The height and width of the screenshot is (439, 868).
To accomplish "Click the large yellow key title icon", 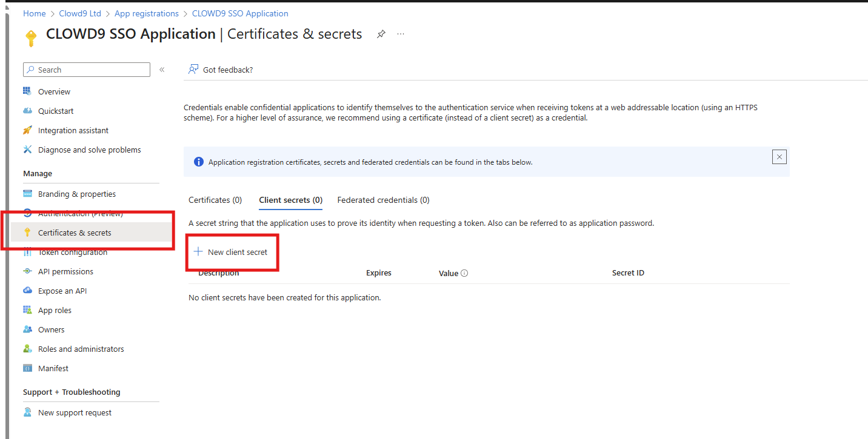I will [x=31, y=38].
